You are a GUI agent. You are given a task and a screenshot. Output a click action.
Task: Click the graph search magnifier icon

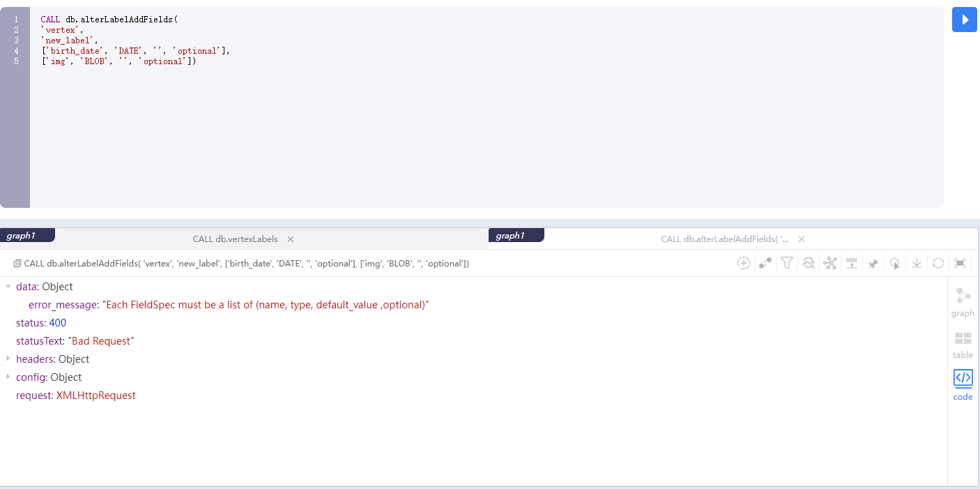pos(808,263)
